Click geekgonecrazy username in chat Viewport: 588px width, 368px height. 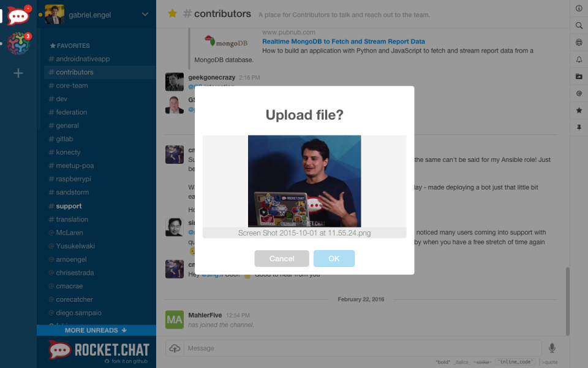click(211, 77)
